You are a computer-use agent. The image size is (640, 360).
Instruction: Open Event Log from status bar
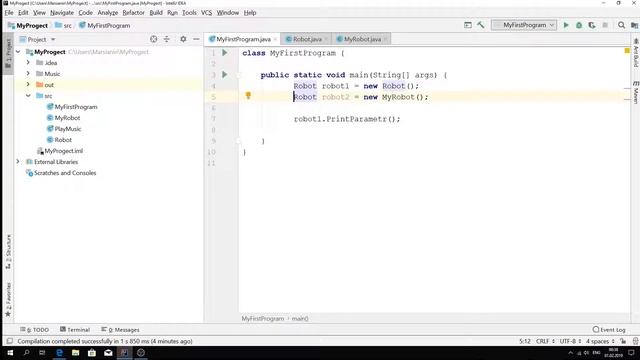[609, 330]
